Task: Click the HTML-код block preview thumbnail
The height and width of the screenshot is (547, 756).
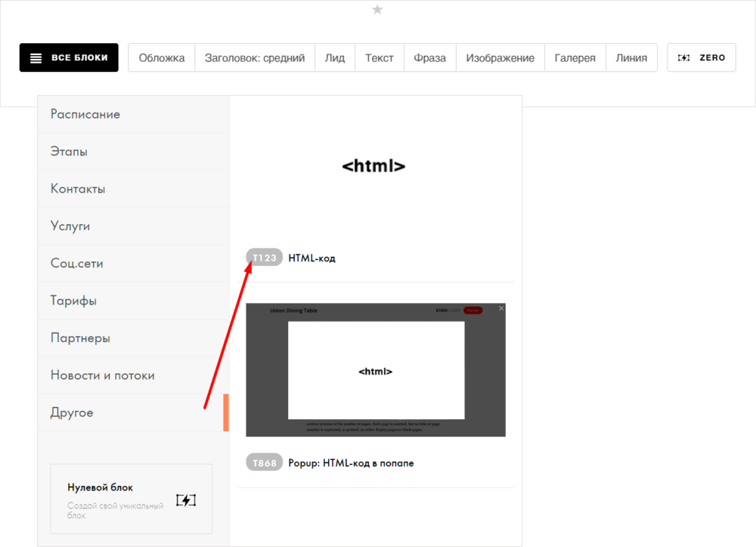Action: coord(374,166)
